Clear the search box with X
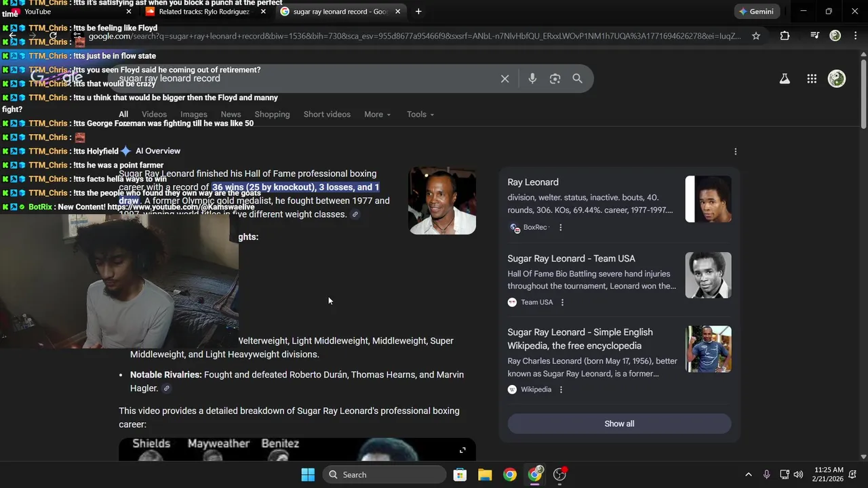The width and height of the screenshot is (868, 488). point(505,79)
